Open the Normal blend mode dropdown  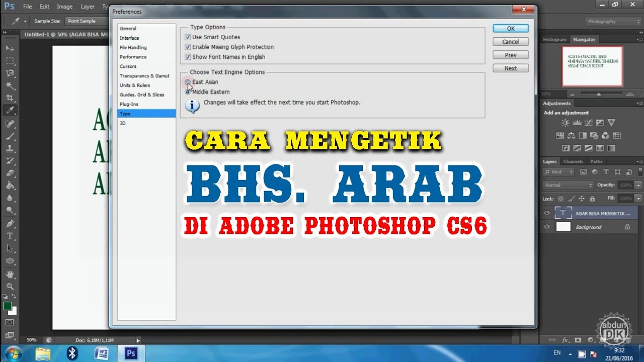(569, 185)
